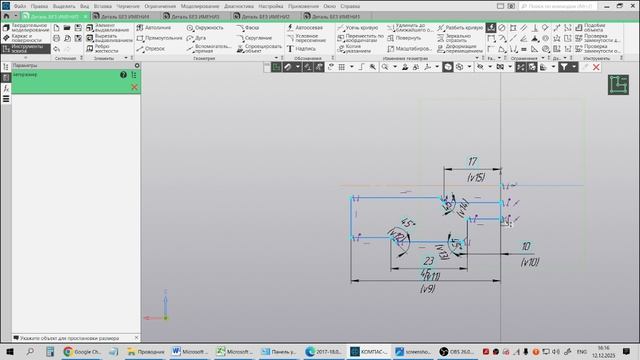Open OBS from the taskbar

[456, 351]
